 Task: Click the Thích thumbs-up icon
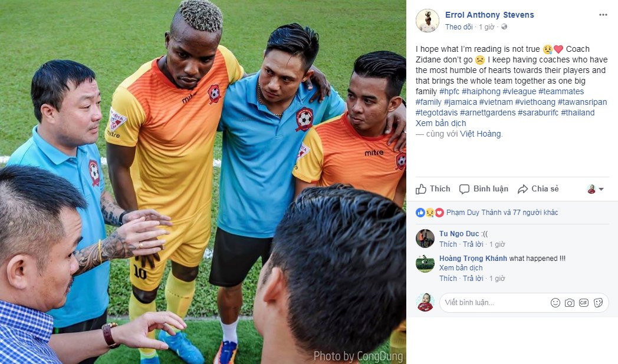(x=421, y=189)
